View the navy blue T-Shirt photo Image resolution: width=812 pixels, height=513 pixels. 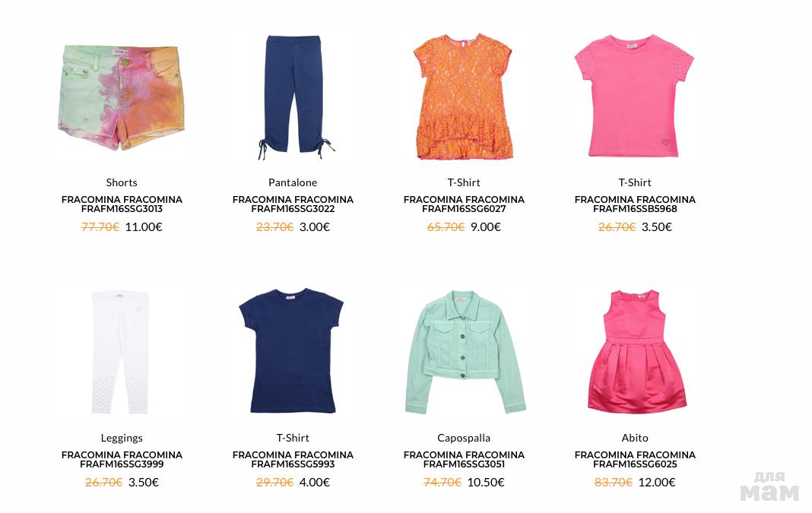click(291, 351)
